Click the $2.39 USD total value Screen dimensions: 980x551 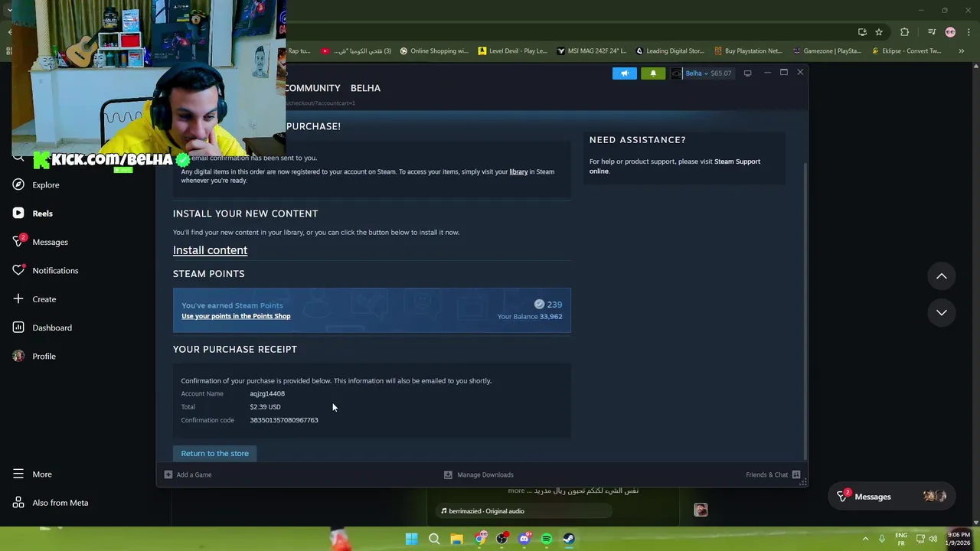[265, 406]
